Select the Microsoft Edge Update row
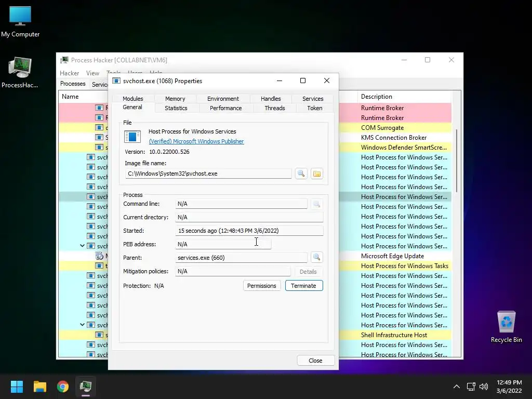532x399 pixels. click(x=395, y=256)
